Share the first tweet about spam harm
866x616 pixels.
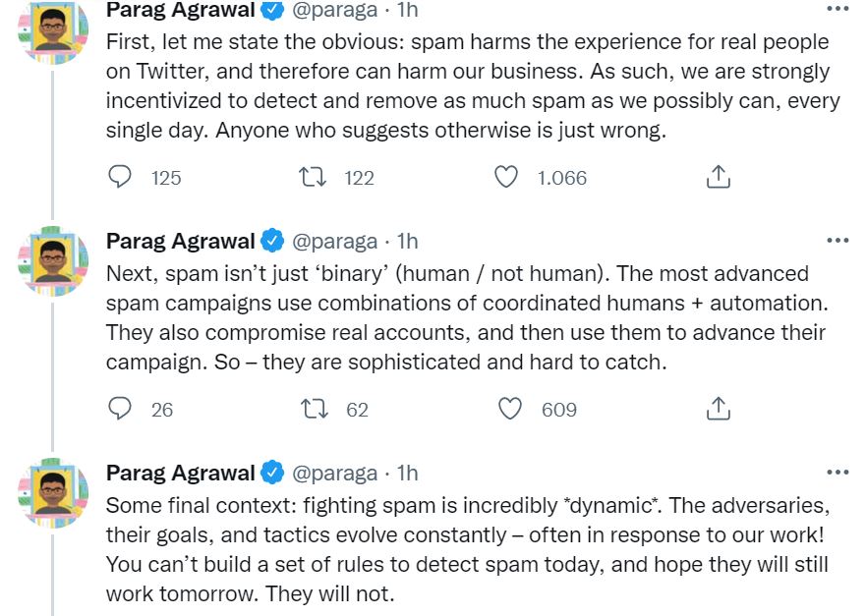tap(718, 177)
